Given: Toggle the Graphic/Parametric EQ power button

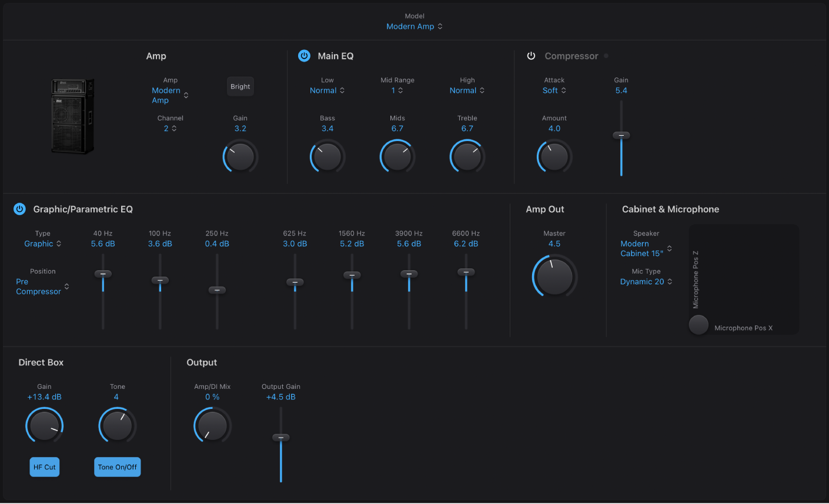Looking at the screenshot, I should click(19, 209).
